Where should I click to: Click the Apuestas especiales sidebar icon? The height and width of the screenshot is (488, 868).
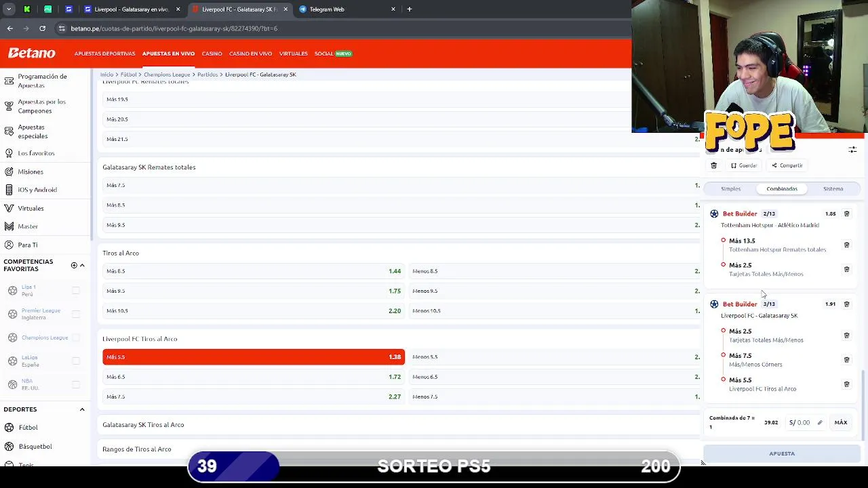coord(9,131)
